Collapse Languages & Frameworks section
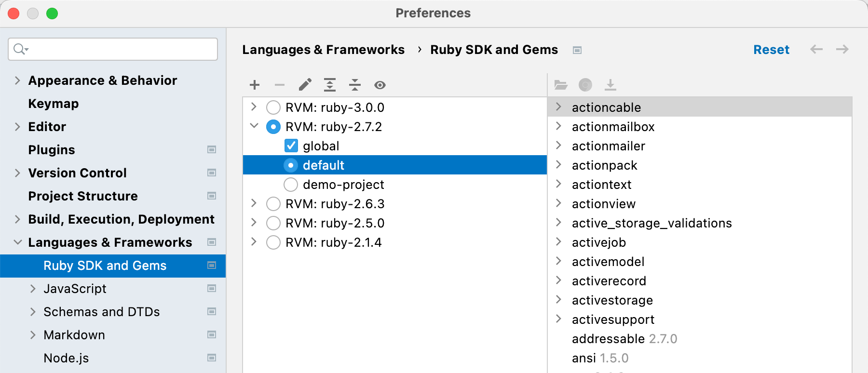This screenshot has width=868, height=373. click(17, 242)
